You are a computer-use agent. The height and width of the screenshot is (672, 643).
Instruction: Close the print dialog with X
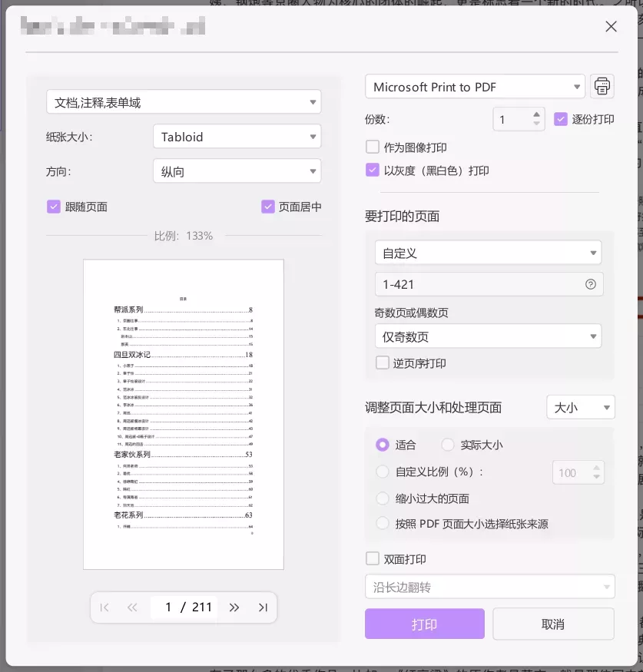click(x=611, y=27)
